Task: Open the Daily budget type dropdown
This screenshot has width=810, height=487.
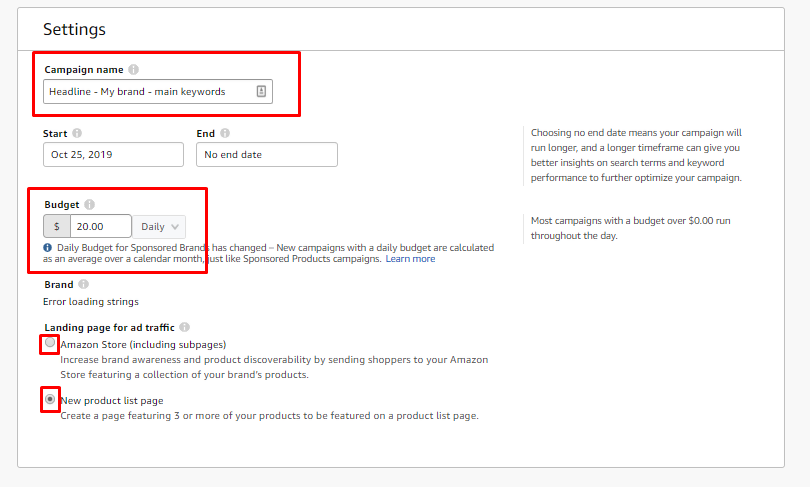Action: [x=159, y=227]
